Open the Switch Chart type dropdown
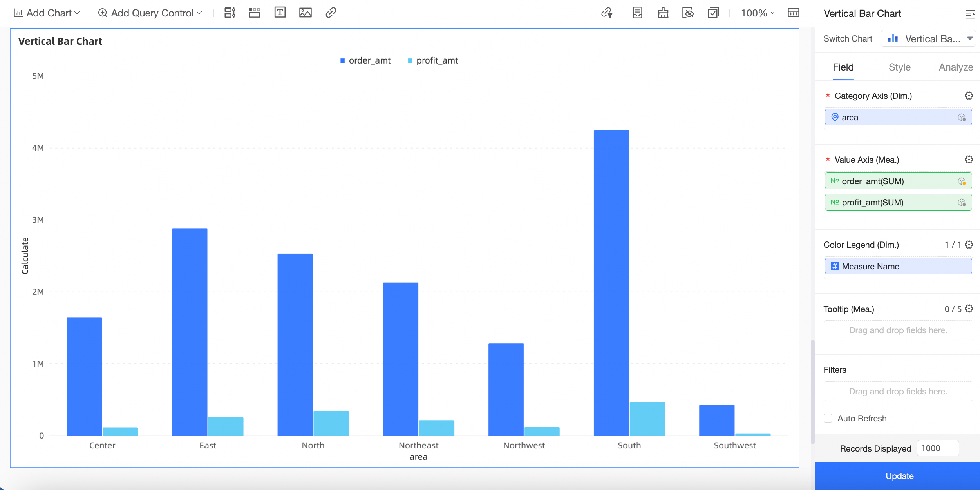Viewport: 980px width, 490px height. tap(928, 39)
